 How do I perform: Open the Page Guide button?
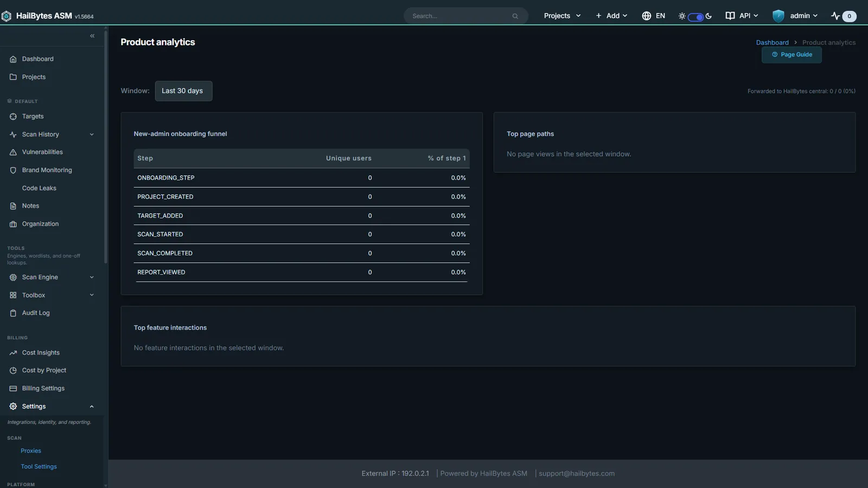[x=792, y=55]
